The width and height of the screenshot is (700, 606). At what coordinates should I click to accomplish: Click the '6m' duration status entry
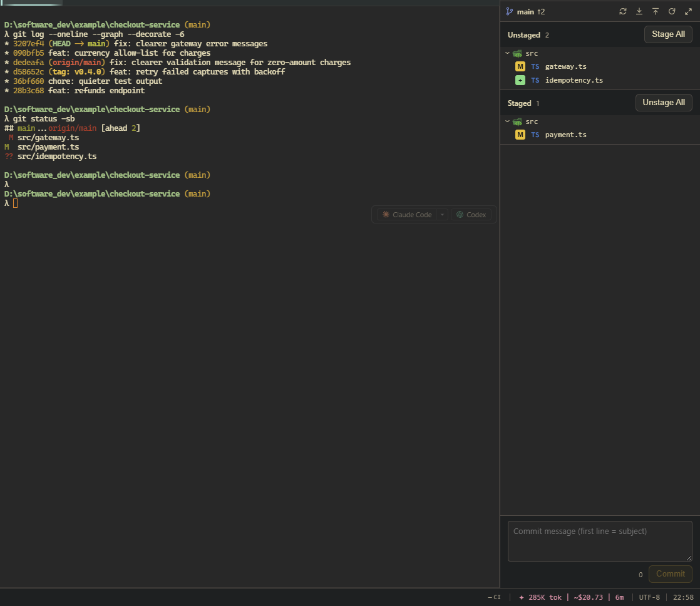(620, 597)
